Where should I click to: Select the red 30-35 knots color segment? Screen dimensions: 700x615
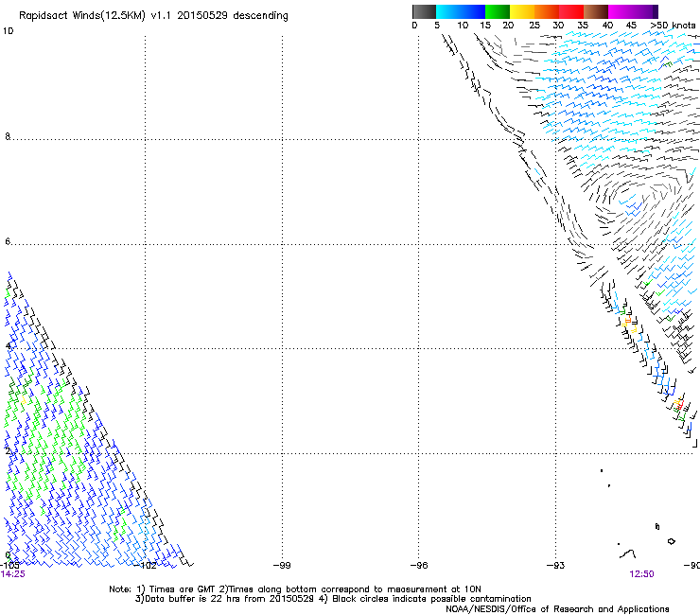(x=571, y=11)
